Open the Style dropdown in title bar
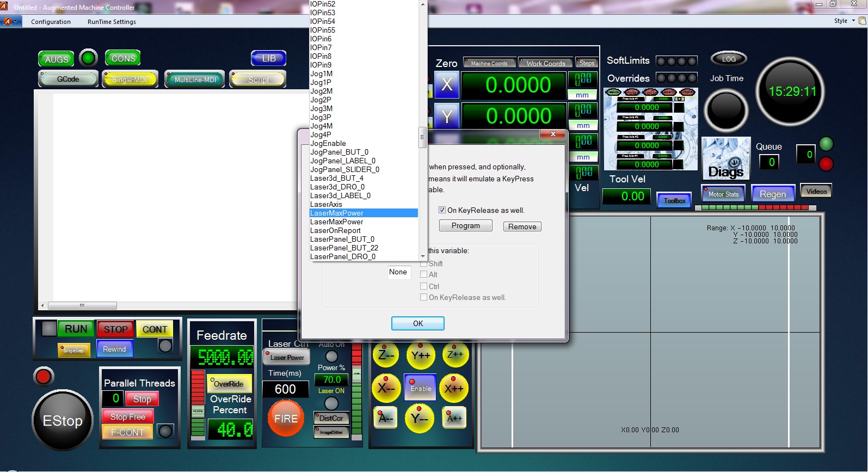868x472 pixels. (844, 21)
